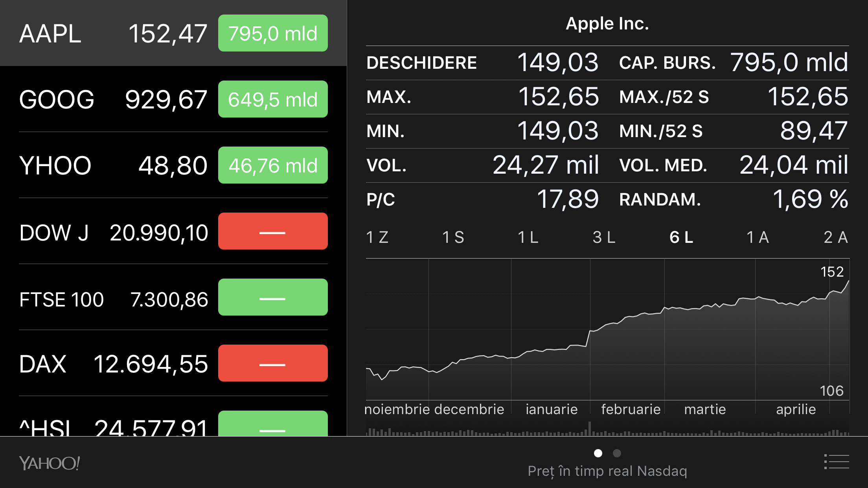868x488 pixels.
Task: Select the 1 S chart range
Action: 453,237
